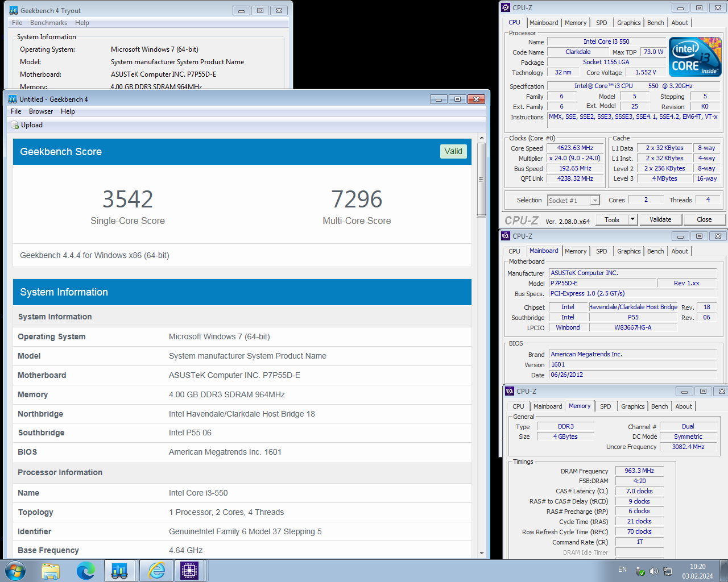Switch to Memory tab in top CPU-Z
The width and height of the screenshot is (728, 582).
tap(576, 23)
